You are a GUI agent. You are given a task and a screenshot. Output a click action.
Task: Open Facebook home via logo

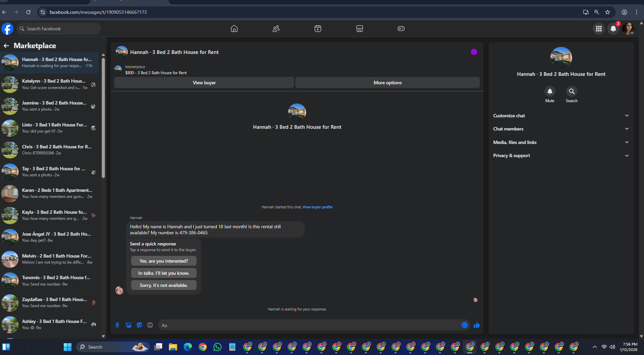[7, 29]
